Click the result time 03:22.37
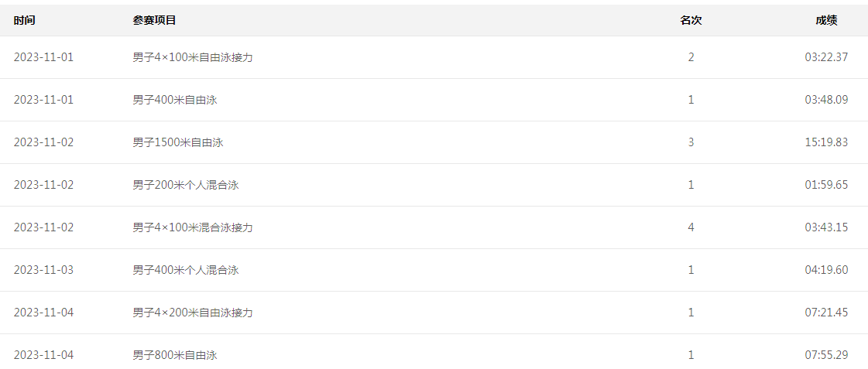This screenshot has width=868, height=369. (x=826, y=57)
